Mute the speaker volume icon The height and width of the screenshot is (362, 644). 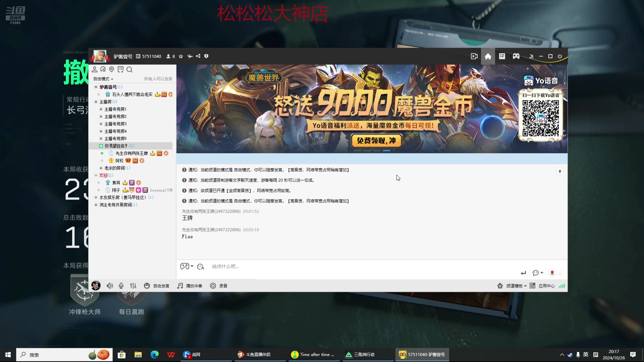(110, 286)
